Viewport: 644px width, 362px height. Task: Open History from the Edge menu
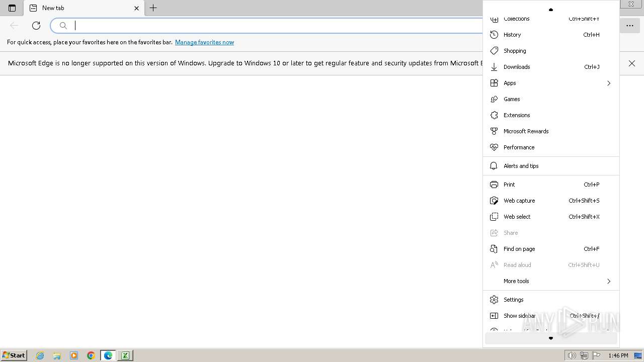click(x=551, y=35)
